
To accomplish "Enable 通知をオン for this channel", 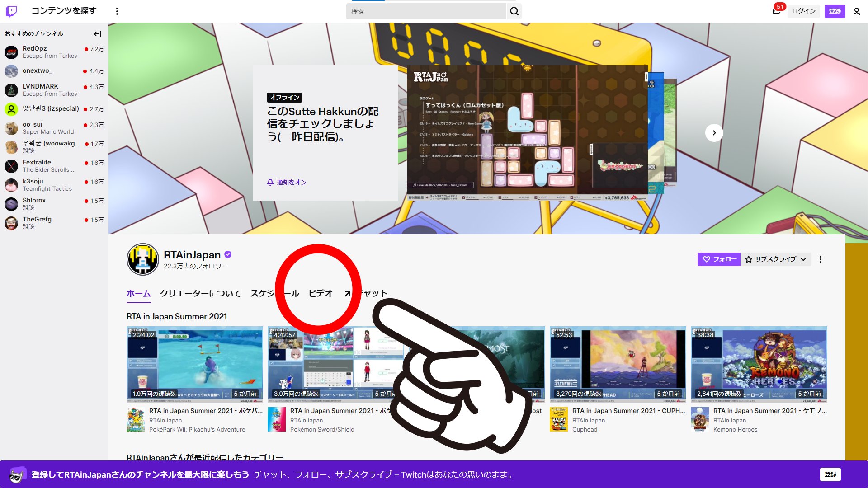I will (287, 182).
